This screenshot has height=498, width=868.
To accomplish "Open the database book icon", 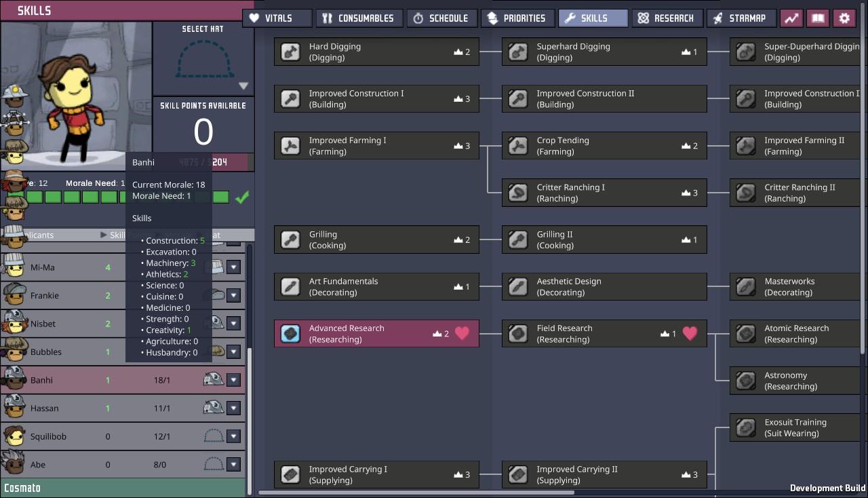I will (x=818, y=18).
